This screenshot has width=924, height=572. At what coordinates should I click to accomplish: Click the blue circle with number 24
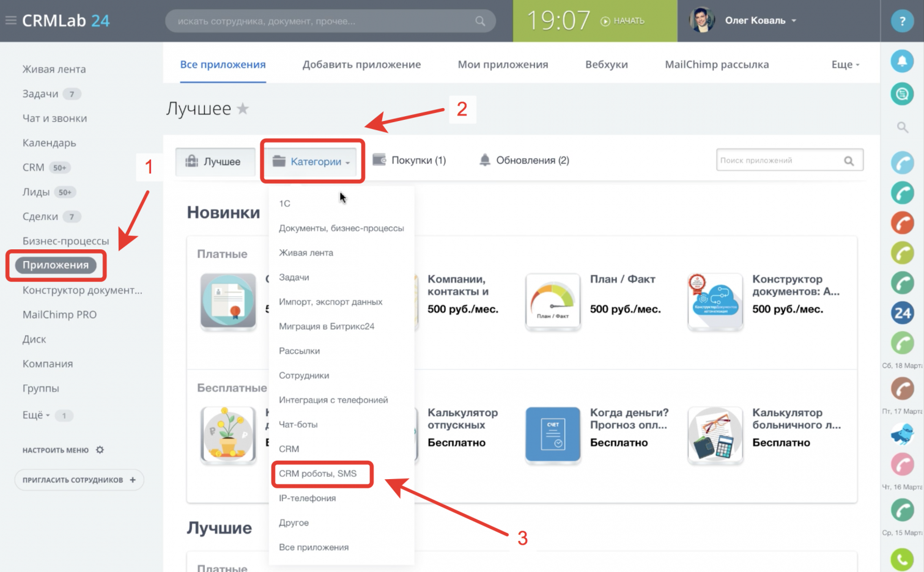click(x=902, y=313)
